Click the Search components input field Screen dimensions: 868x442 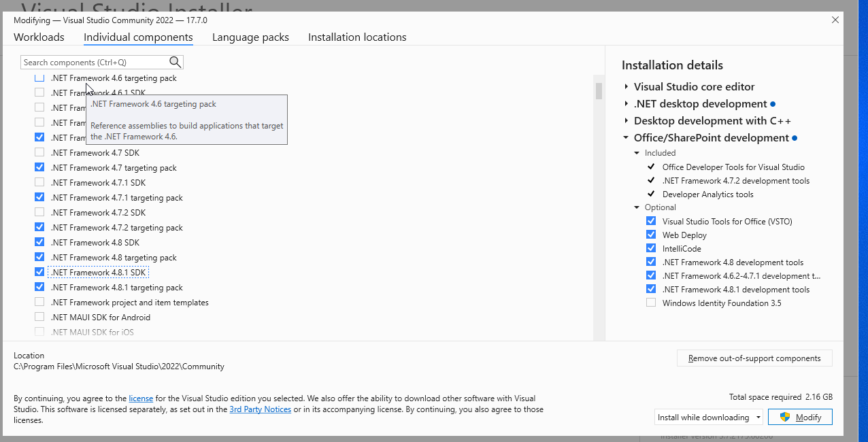(x=94, y=62)
